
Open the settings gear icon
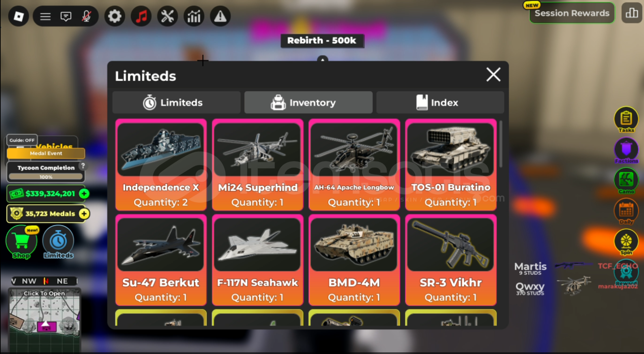pos(114,16)
